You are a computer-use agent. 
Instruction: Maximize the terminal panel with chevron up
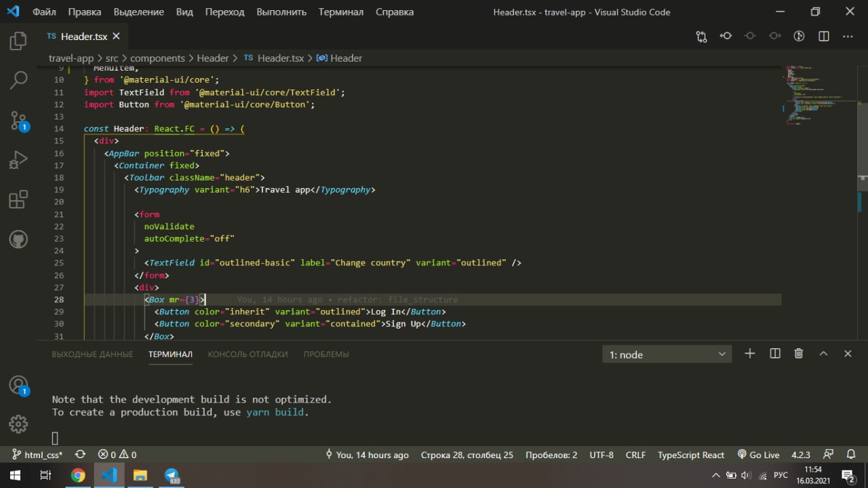tap(823, 354)
